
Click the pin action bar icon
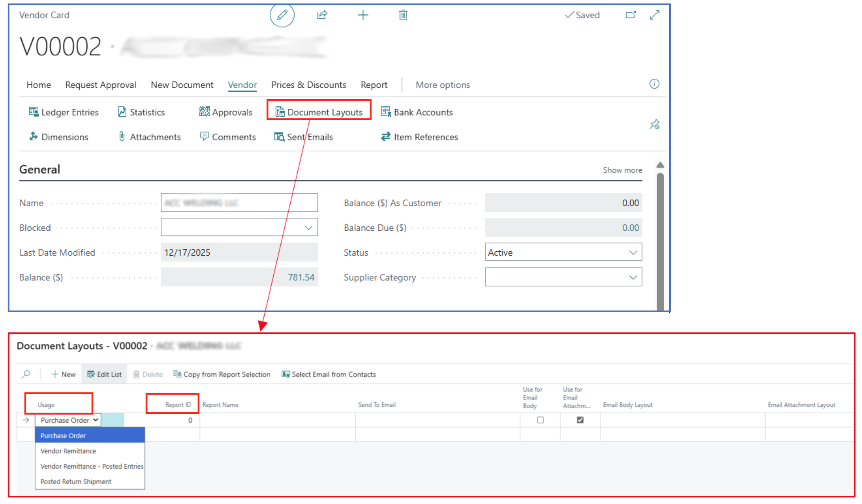click(x=654, y=125)
